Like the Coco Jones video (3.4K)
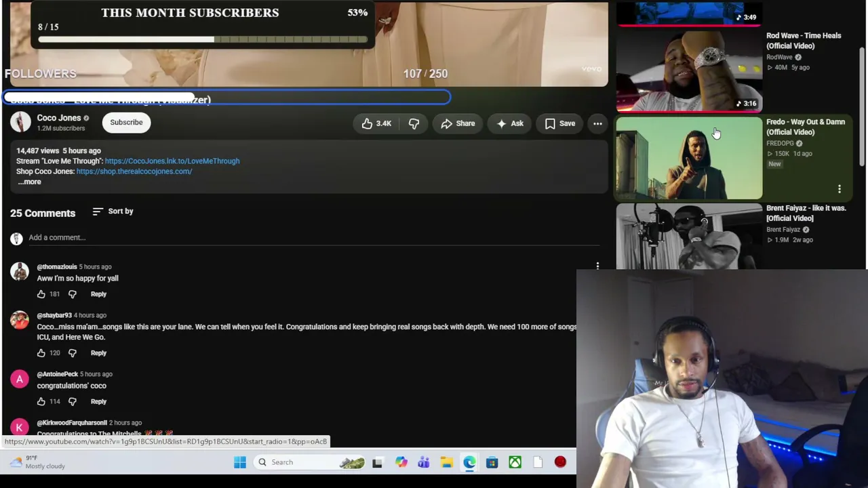Viewport: 868px width, 488px height. (376, 123)
